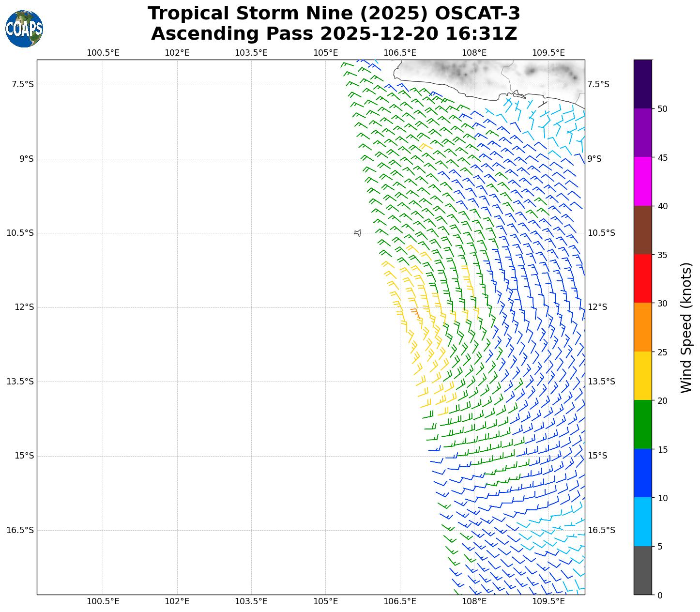
Task: Pick the green 15–20 knot colorbar segment
Action: click(x=643, y=424)
